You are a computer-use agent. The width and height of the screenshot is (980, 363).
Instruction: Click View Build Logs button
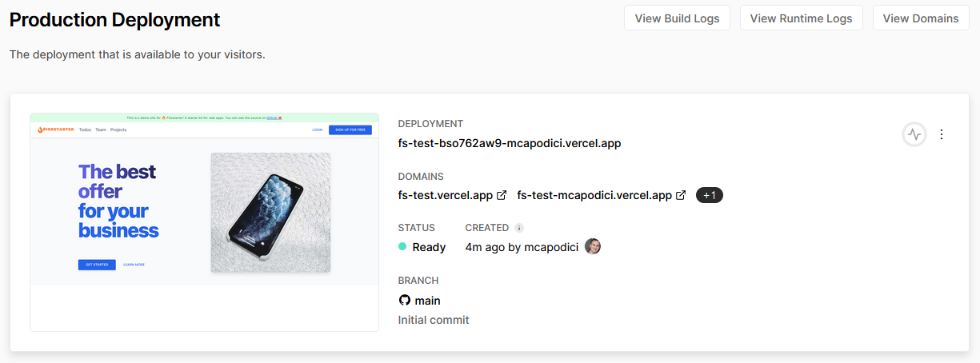(x=677, y=18)
